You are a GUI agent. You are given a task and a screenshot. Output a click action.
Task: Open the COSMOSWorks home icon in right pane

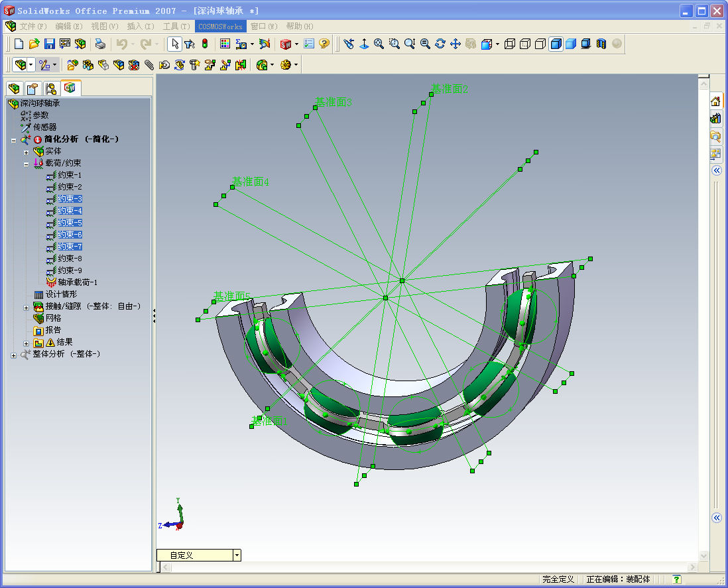(x=715, y=101)
